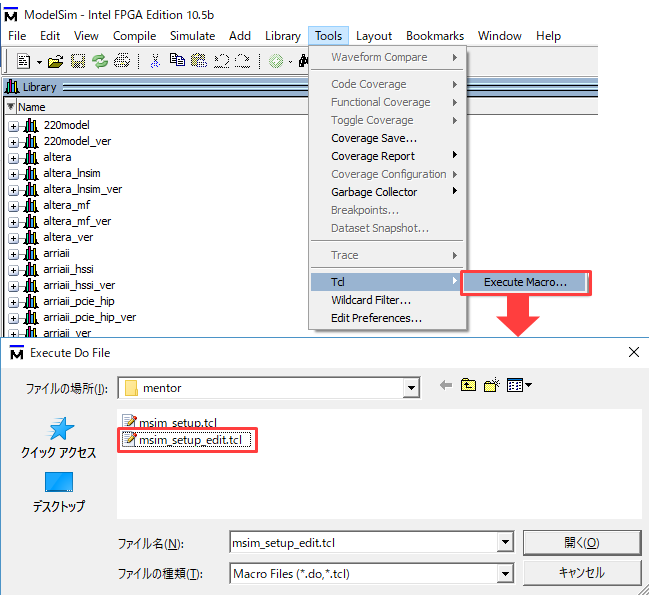Close the Execute Do File dialog
The height and width of the screenshot is (595, 649).
coord(634,352)
